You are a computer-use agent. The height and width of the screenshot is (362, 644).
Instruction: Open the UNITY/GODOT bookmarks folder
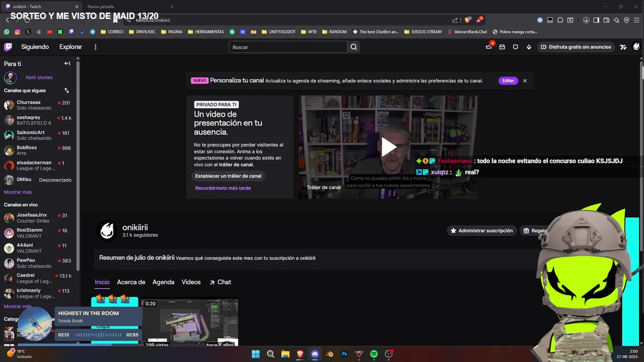pos(278,32)
